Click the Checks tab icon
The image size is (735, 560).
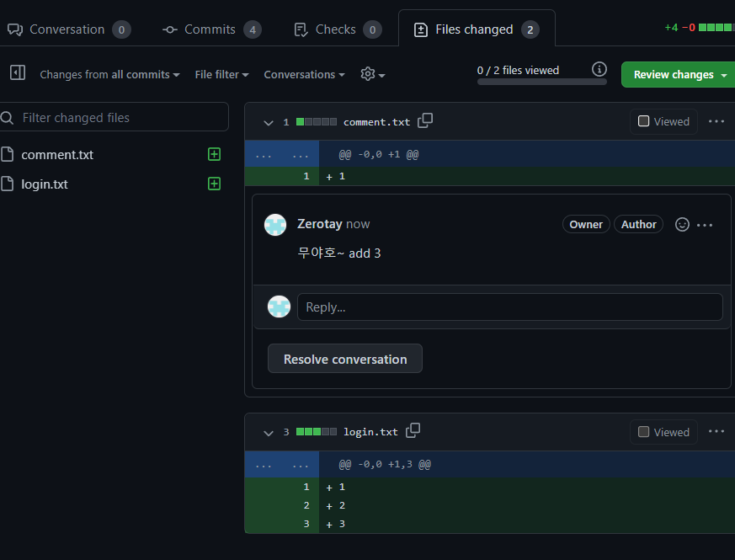coord(301,30)
